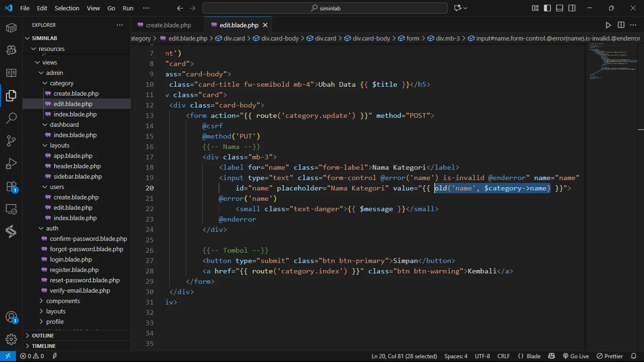Expand the components folder
Image resolution: width=644 pixels, height=362 pixels.
coord(63,301)
